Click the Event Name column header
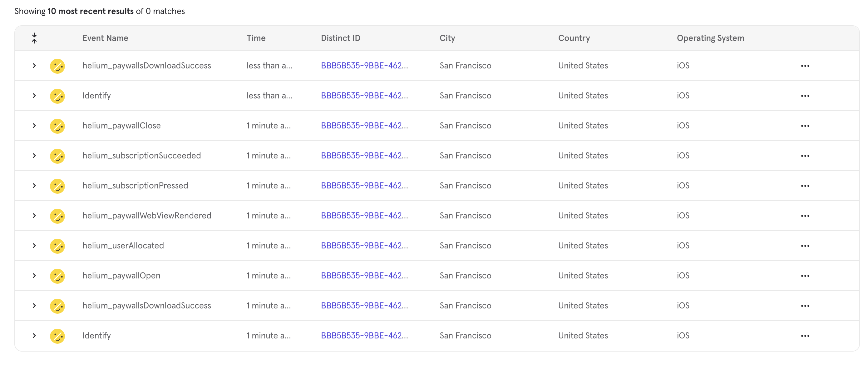868x370 pixels. pos(105,38)
